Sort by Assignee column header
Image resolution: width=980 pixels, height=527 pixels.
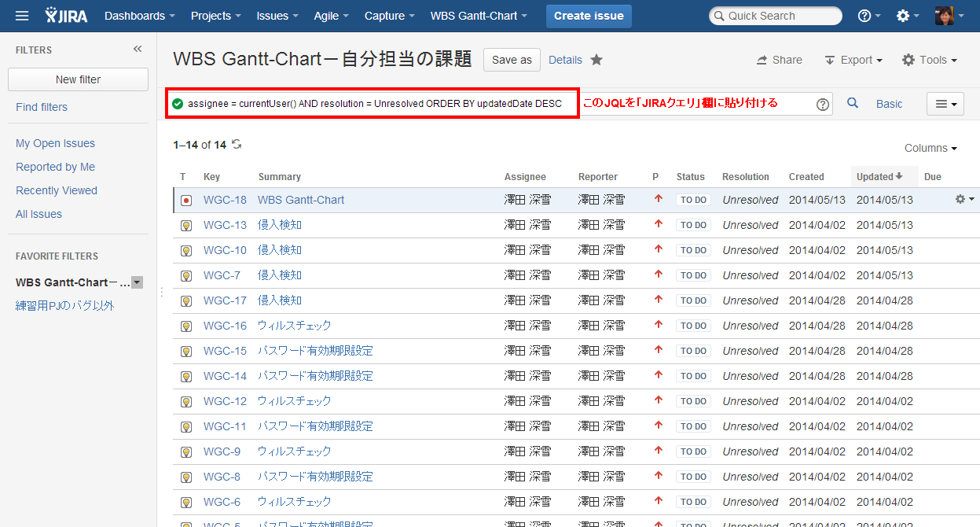pyautogui.click(x=525, y=177)
